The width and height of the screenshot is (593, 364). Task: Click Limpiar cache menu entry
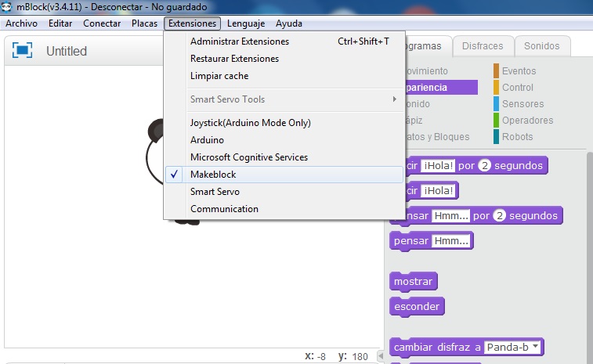(219, 76)
